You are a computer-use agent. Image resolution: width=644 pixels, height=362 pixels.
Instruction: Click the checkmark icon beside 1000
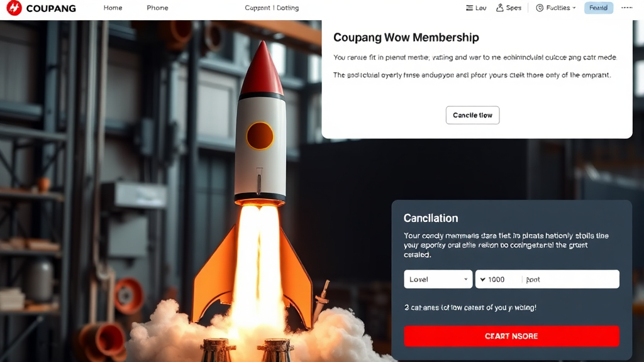[482, 280]
